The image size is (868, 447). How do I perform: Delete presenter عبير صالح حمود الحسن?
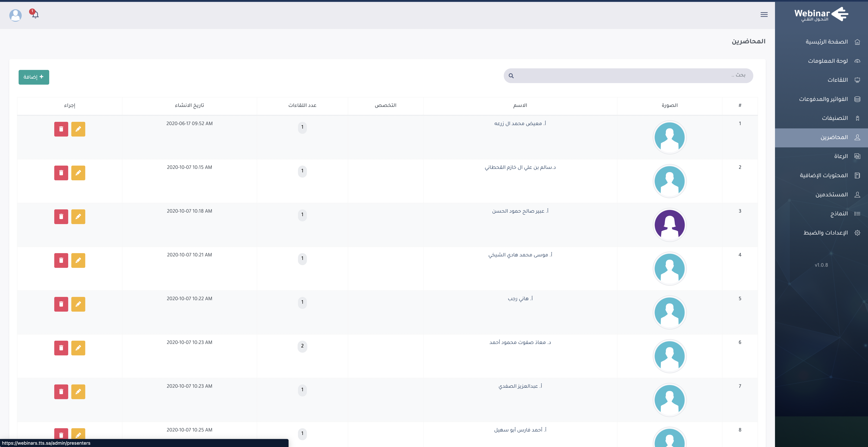61,217
